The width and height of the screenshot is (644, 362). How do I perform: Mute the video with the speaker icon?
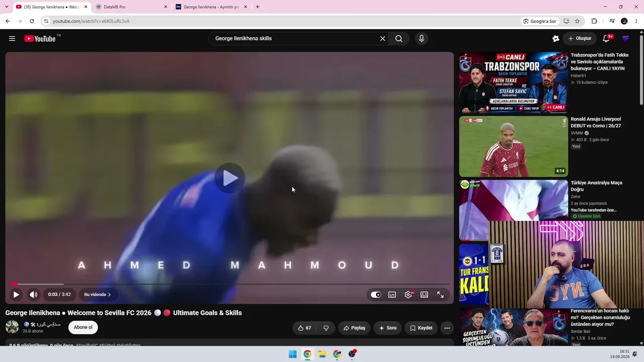[33, 295]
